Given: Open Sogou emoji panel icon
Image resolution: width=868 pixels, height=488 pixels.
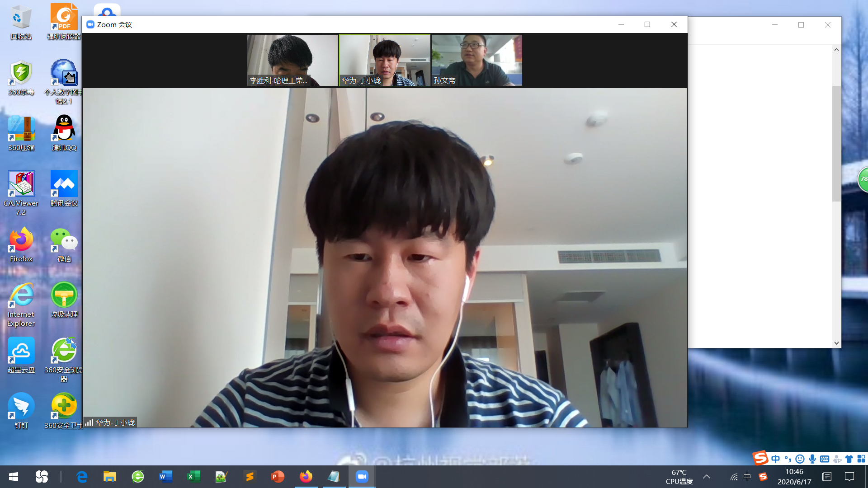Looking at the screenshot, I should 800,459.
